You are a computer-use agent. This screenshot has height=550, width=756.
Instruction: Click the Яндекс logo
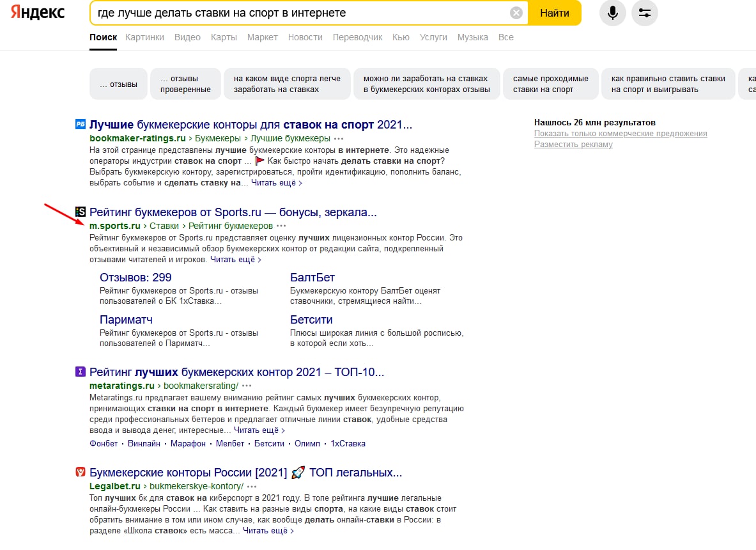point(38,13)
